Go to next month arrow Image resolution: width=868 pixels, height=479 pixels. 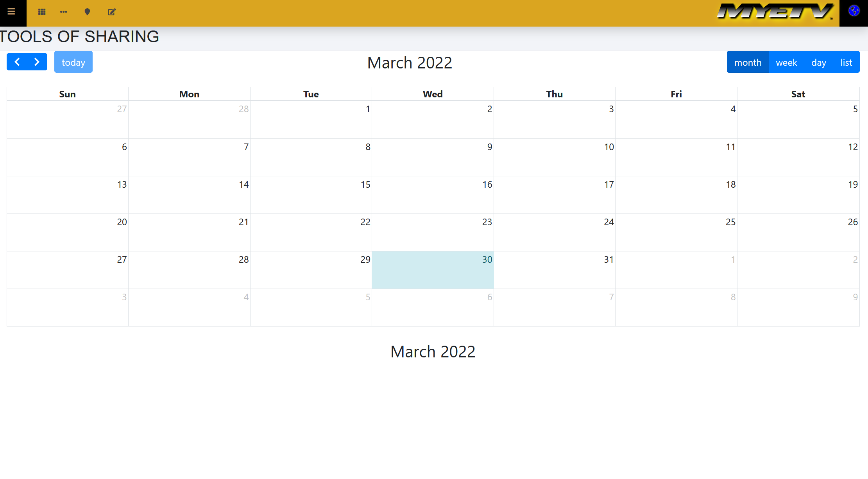click(37, 62)
